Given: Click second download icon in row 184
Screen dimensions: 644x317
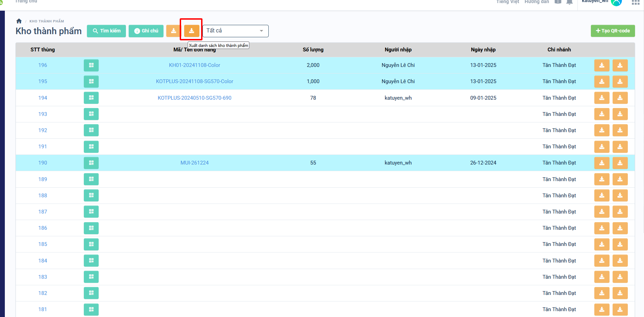Looking at the screenshot, I should click(620, 261).
